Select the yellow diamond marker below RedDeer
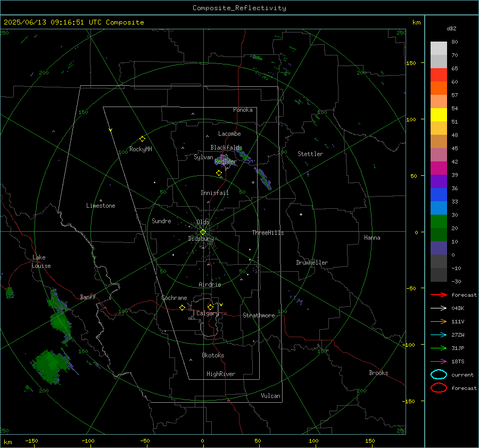Image resolution: width=479 pixels, height=448 pixels. coord(219,173)
